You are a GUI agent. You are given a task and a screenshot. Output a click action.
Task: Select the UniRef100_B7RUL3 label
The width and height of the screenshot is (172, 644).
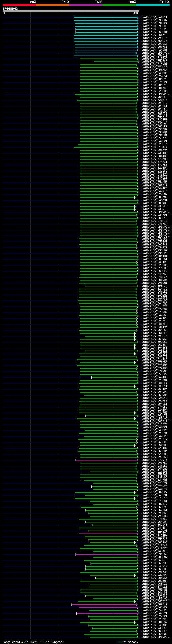154,587
